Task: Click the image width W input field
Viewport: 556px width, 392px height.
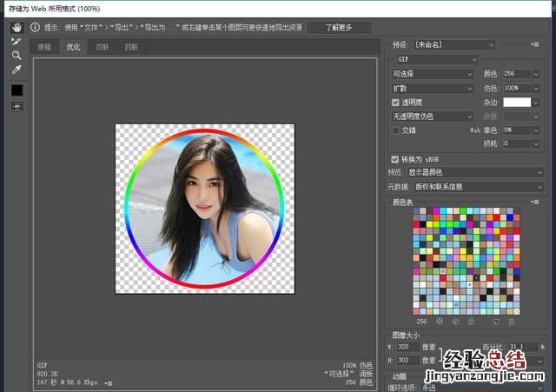Action: [409, 346]
